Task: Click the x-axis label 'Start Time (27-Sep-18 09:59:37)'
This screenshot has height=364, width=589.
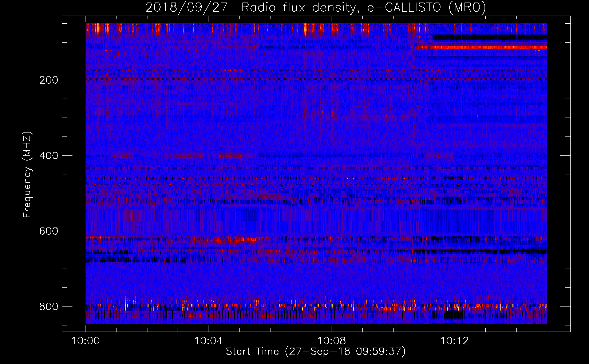Action: click(x=316, y=352)
